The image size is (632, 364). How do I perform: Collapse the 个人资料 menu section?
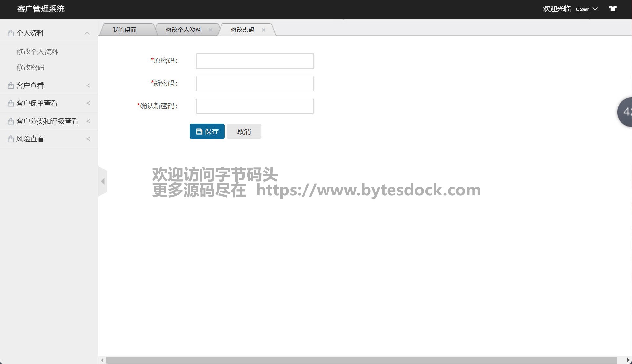point(87,33)
